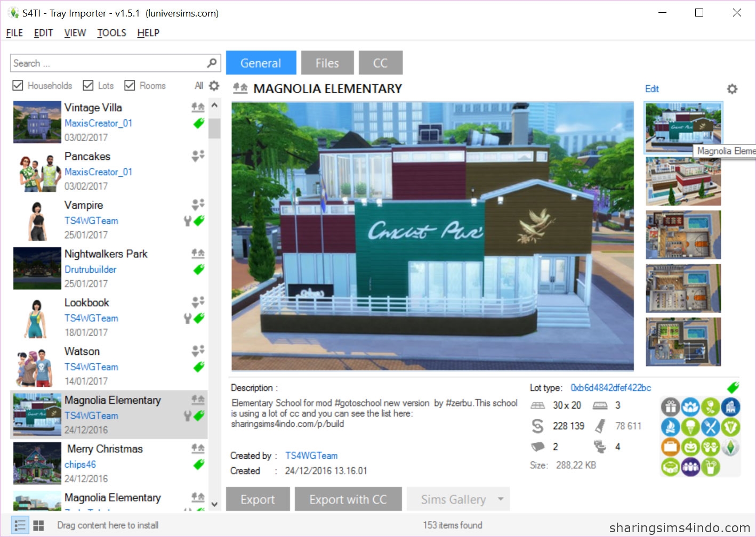The height and width of the screenshot is (537, 756).
Task: Open thumbnail settings gear near Edit
Action: pos(733,89)
